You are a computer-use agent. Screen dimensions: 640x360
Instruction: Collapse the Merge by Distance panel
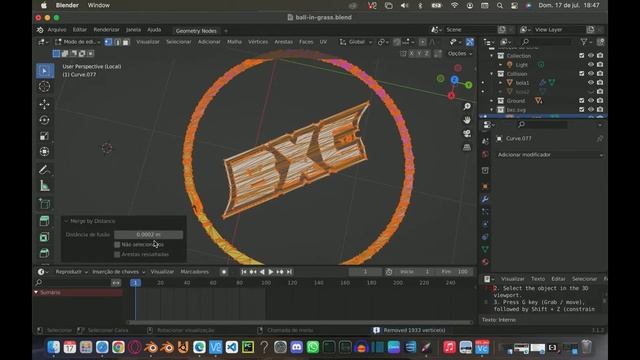click(x=66, y=221)
